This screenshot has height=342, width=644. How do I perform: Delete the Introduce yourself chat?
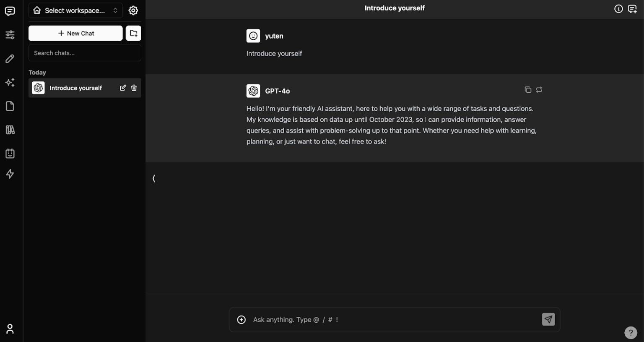click(134, 88)
